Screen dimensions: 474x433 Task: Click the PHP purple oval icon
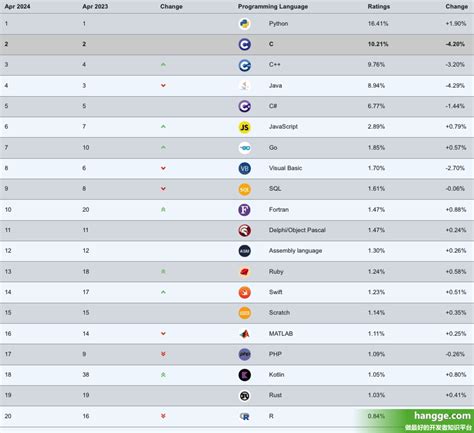[245, 354]
